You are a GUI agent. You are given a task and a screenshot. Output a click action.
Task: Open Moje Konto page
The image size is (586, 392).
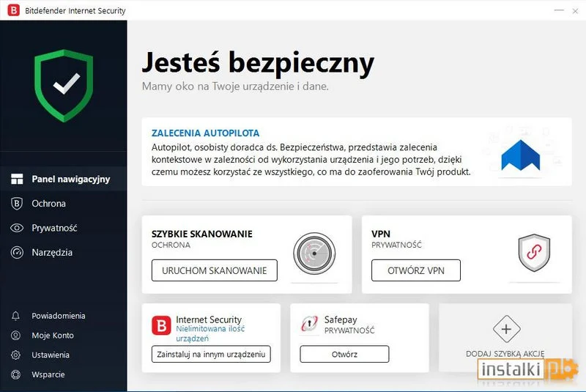click(52, 336)
